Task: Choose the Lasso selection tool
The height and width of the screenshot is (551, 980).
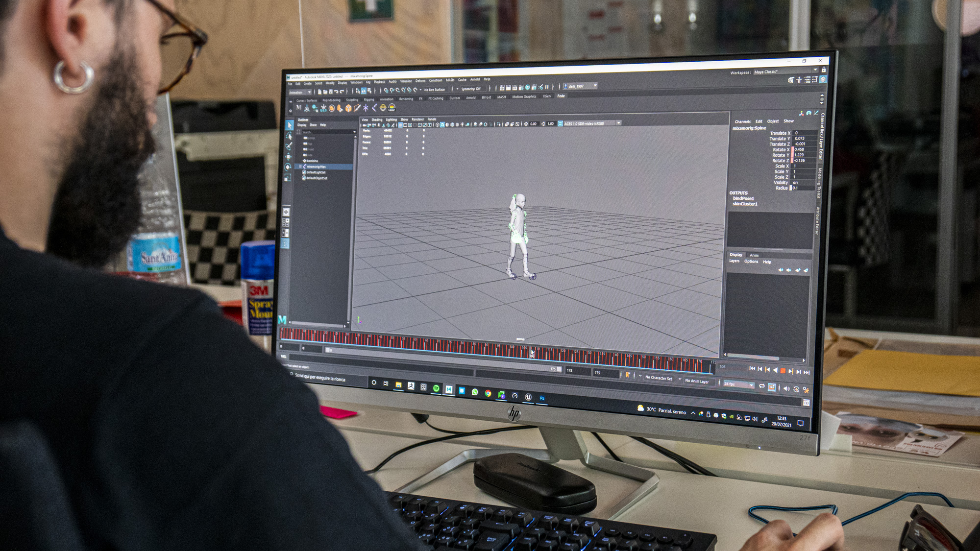Action: 289,136
